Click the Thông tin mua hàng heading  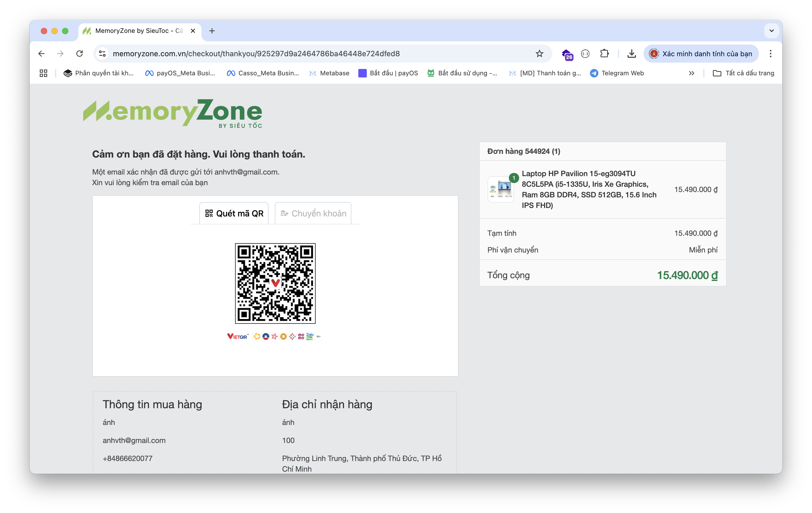tap(152, 404)
